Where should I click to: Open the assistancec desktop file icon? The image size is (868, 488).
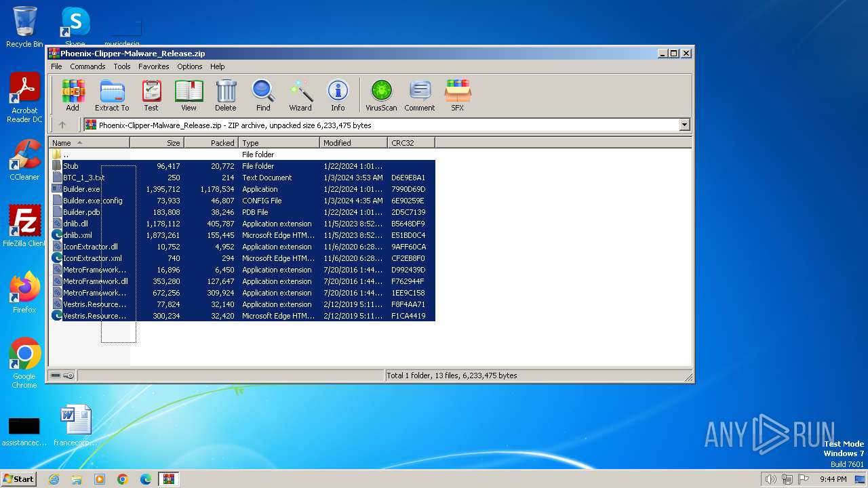(24, 431)
